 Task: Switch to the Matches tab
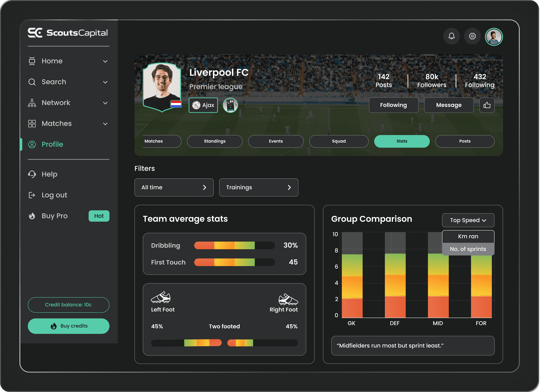(162, 141)
